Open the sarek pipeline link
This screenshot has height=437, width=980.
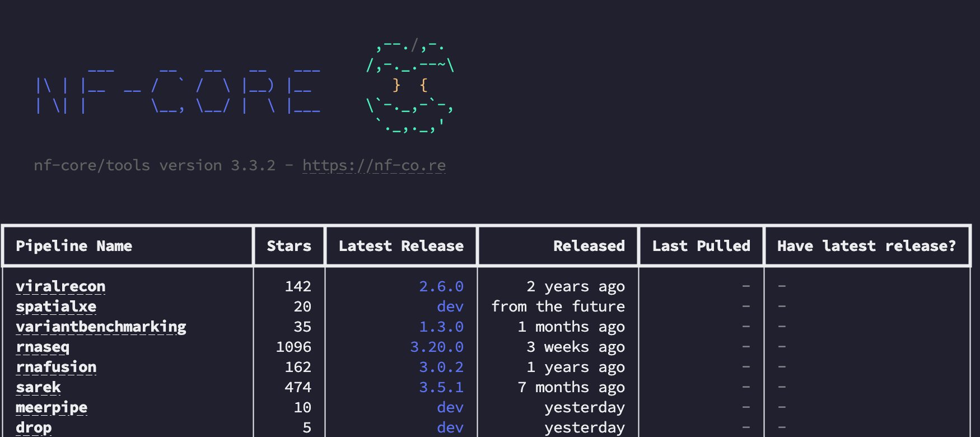pos(38,387)
